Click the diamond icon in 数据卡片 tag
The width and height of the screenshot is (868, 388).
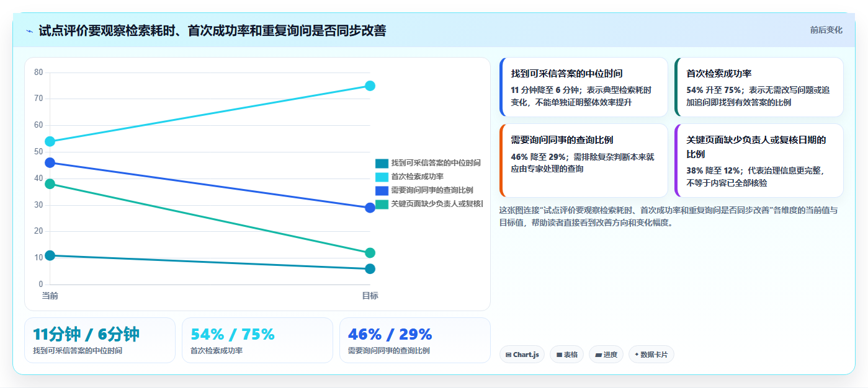pos(637,355)
